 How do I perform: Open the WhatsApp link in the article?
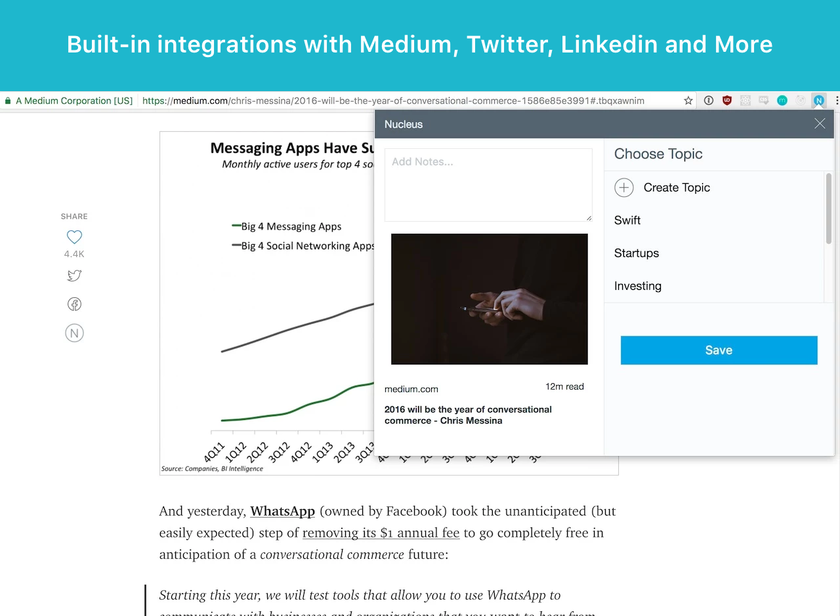(283, 511)
